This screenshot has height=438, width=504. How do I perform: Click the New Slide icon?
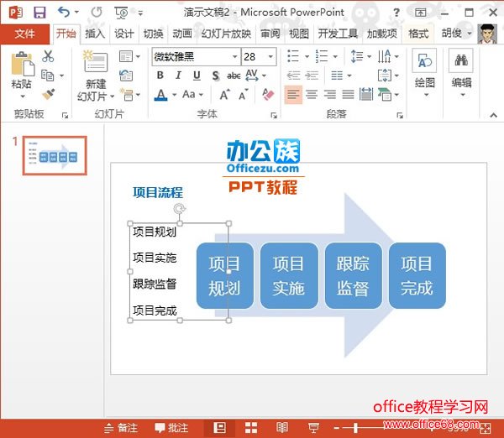tap(95, 61)
